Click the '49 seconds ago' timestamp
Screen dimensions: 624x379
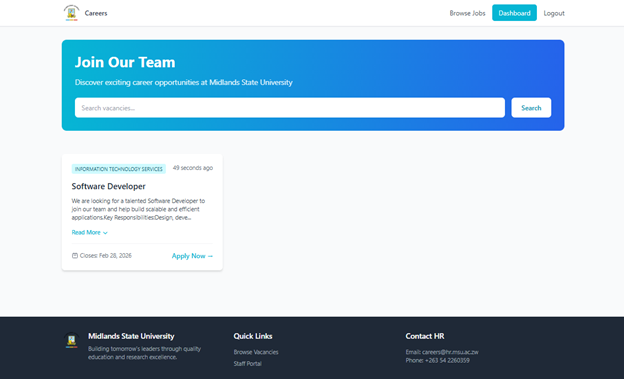tap(193, 168)
